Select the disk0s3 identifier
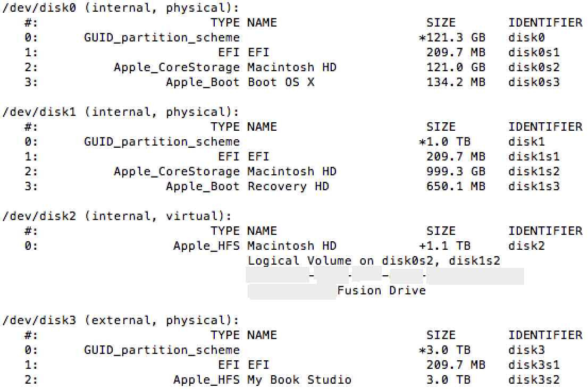 [534, 82]
